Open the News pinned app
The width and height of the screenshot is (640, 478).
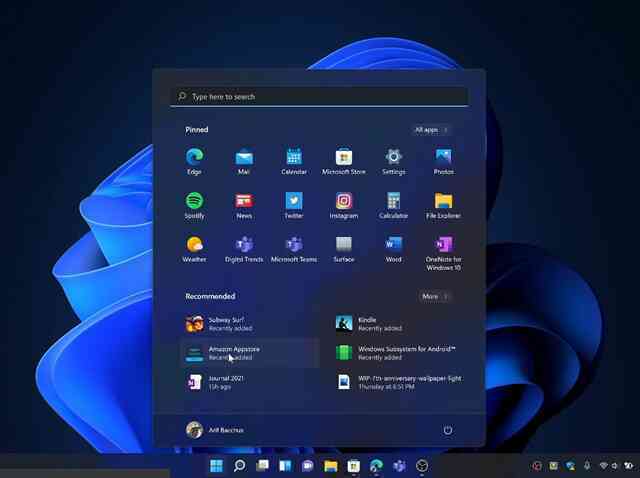244,206
